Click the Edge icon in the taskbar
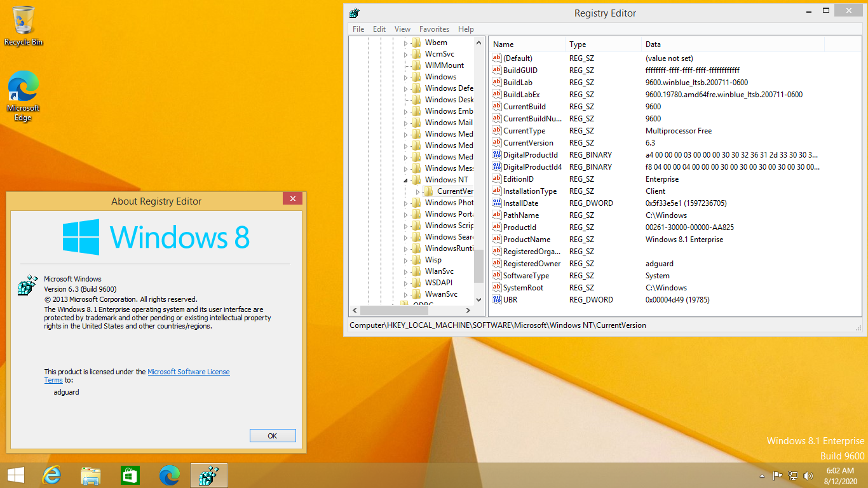The height and width of the screenshot is (488, 868). click(x=170, y=475)
